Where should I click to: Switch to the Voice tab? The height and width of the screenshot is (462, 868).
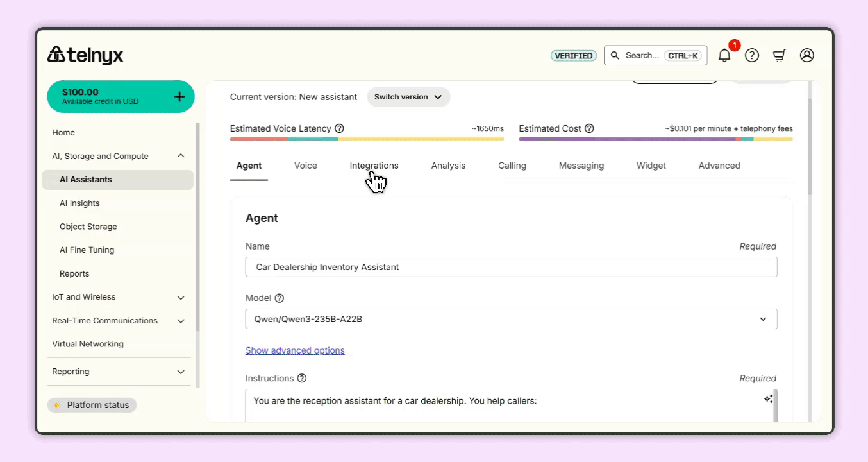pyautogui.click(x=305, y=166)
